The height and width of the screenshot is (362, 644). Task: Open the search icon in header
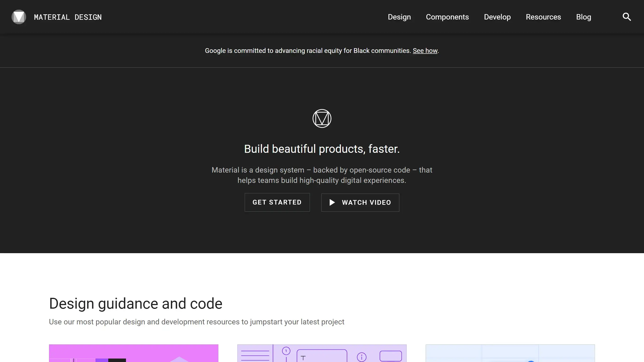point(627,17)
